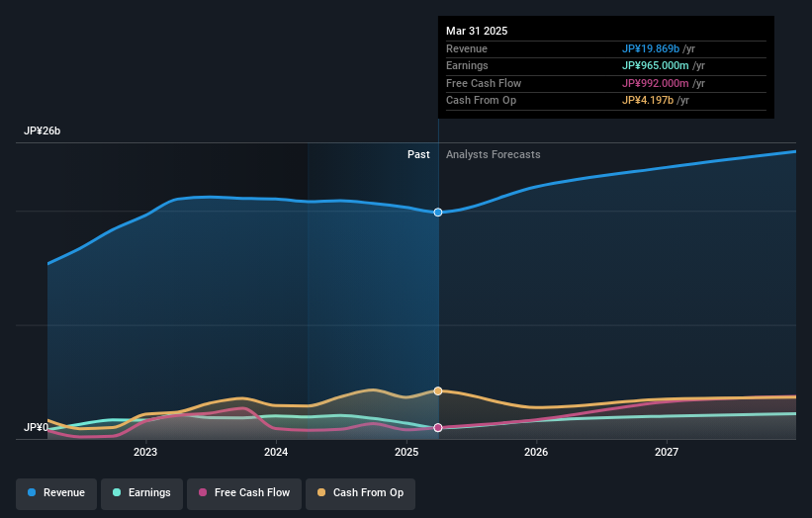Click the 2023 x-axis label

pos(145,453)
